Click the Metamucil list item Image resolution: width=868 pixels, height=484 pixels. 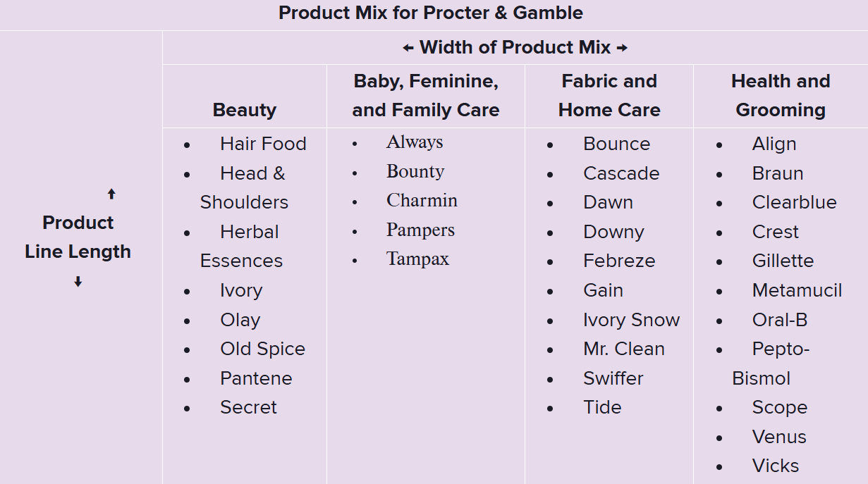point(797,290)
